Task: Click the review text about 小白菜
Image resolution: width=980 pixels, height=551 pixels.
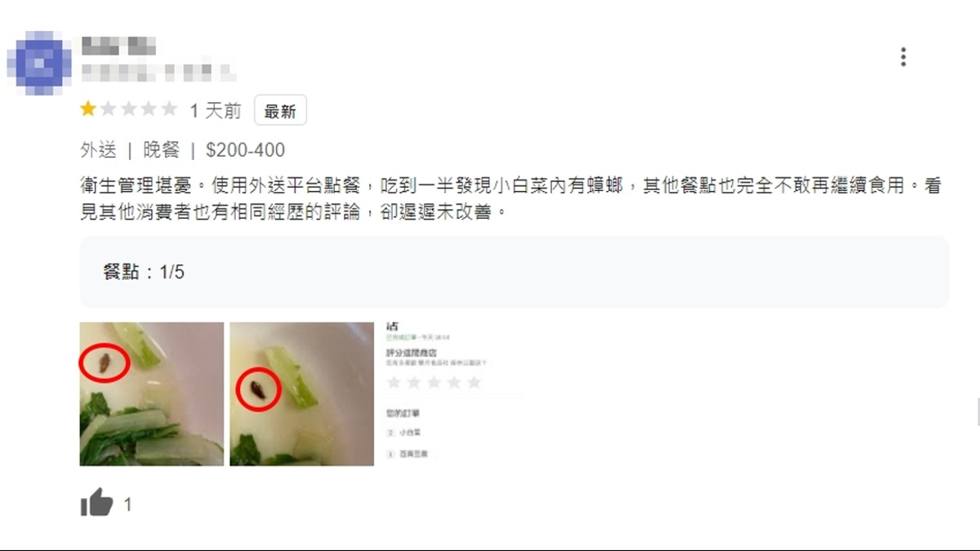Action: click(510, 199)
